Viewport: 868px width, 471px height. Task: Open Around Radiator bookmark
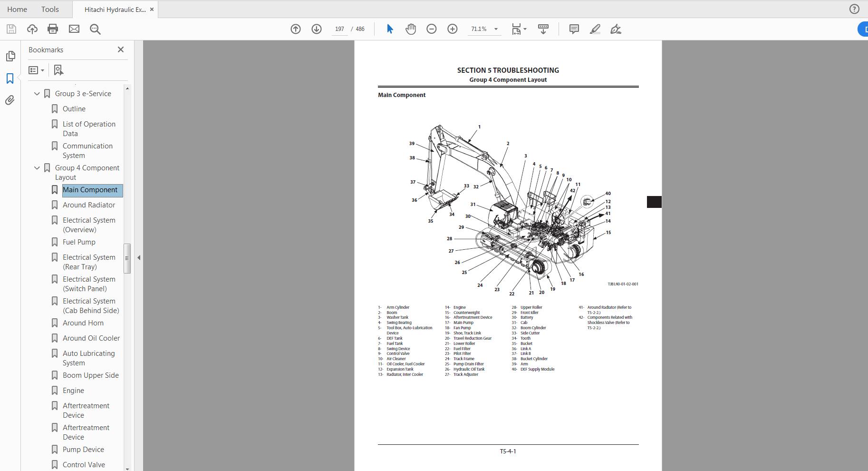pos(89,205)
